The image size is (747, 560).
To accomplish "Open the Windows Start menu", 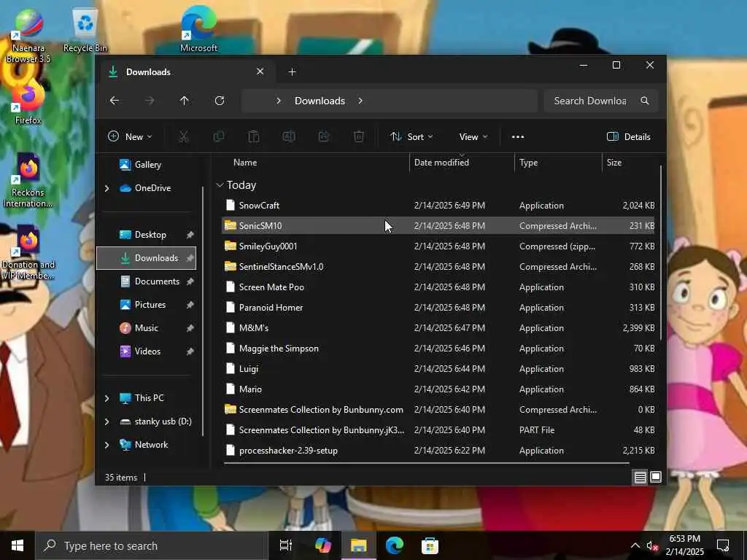I will click(x=18, y=545).
